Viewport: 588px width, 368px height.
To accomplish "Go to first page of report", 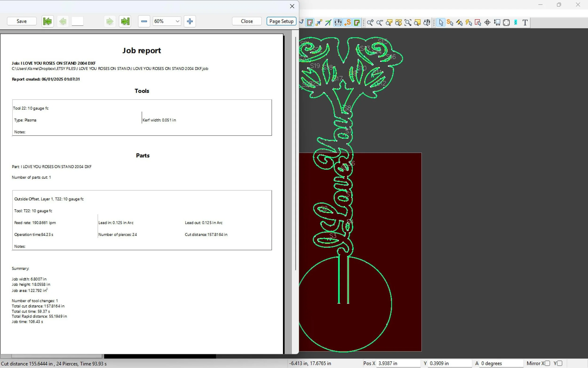I will 48,21.
